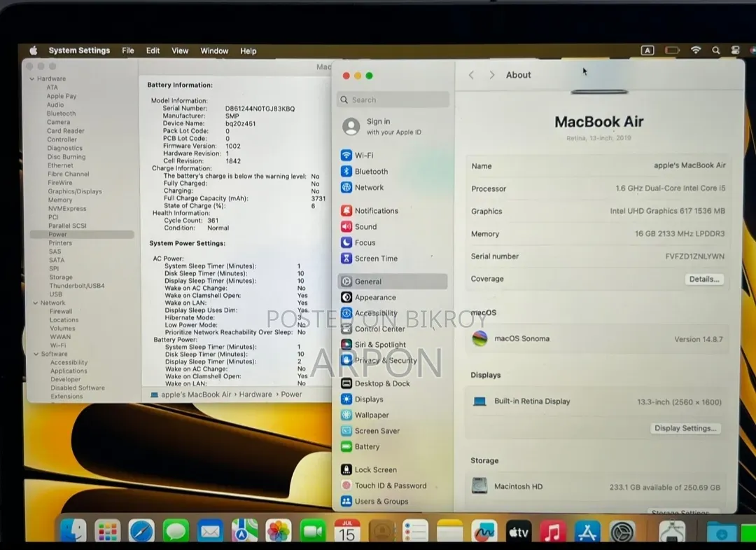The width and height of the screenshot is (756, 550).
Task: Select the input source menu bar icon
Action: 647,50
